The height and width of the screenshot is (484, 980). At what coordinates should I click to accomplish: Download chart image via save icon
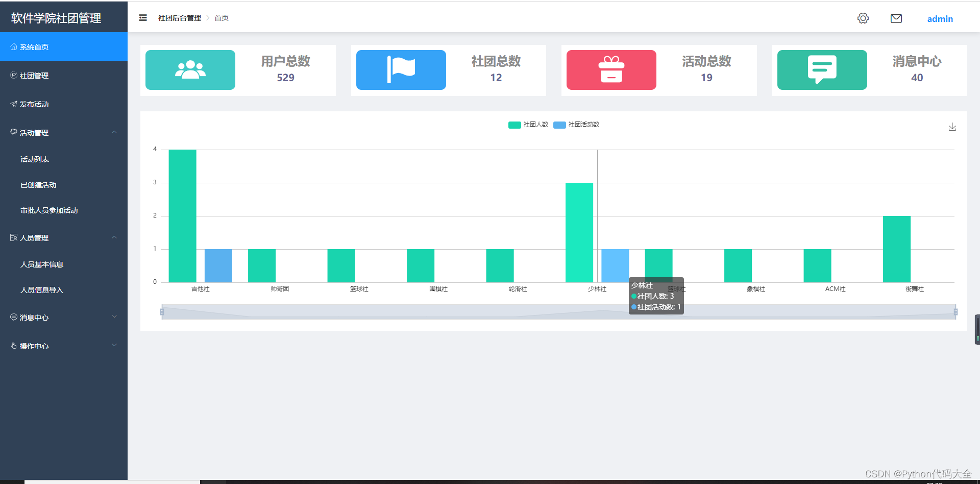pos(952,127)
